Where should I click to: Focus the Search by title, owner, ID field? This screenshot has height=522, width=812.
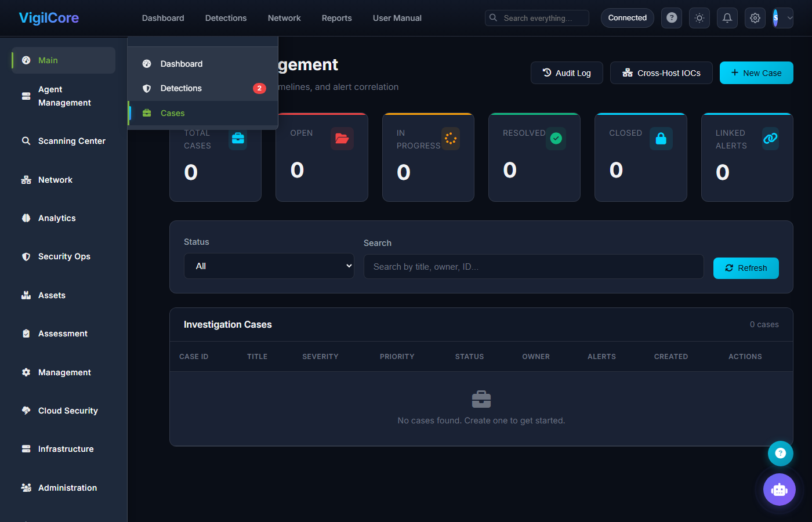(534, 267)
